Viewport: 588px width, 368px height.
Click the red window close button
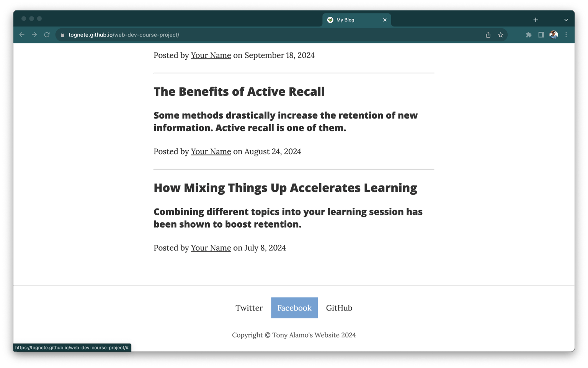coord(24,18)
